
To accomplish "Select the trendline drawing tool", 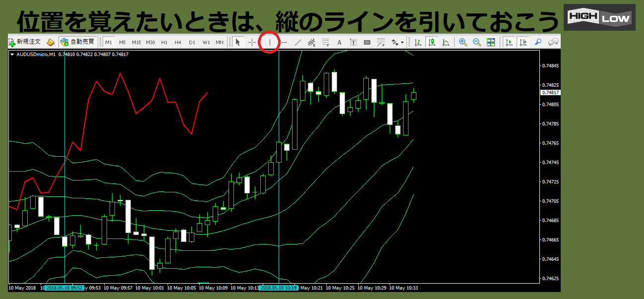I will click(x=298, y=42).
